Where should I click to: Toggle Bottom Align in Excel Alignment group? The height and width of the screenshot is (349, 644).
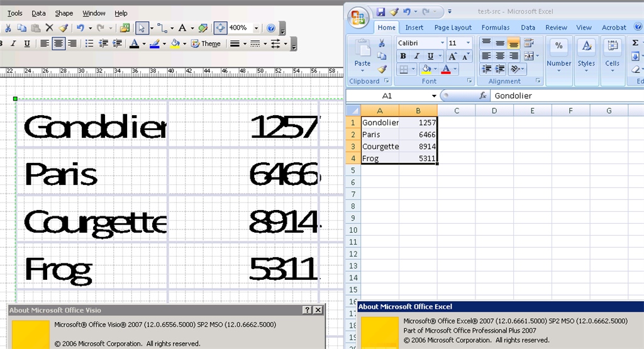[x=513, y=43]
